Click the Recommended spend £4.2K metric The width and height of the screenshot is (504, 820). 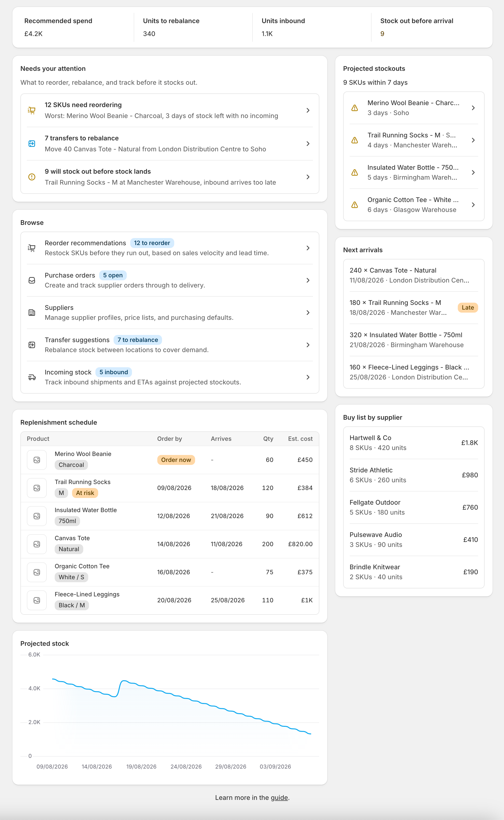click(75, 27)
